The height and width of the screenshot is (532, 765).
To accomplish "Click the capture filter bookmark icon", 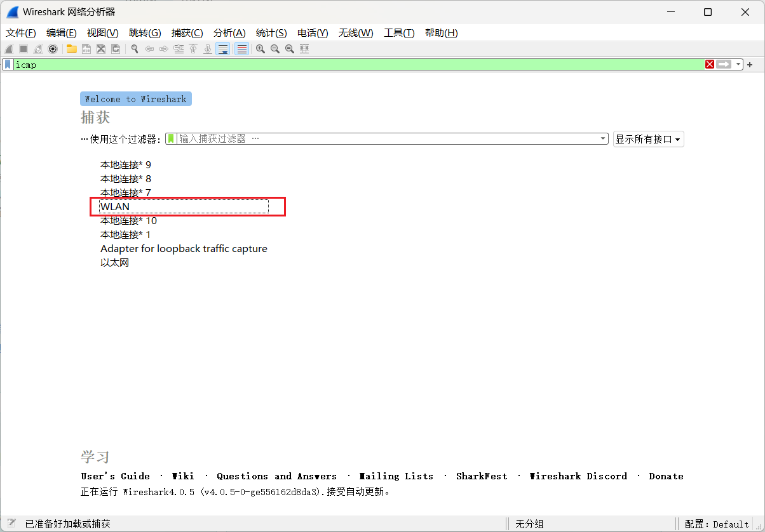I will click(171, 138).
